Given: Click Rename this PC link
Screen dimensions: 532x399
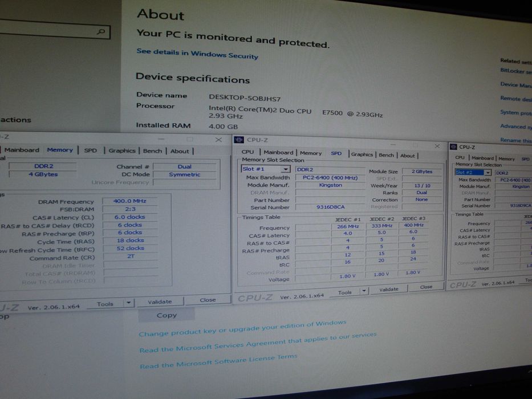Looking at the screenshot, I should click(515, 140).
